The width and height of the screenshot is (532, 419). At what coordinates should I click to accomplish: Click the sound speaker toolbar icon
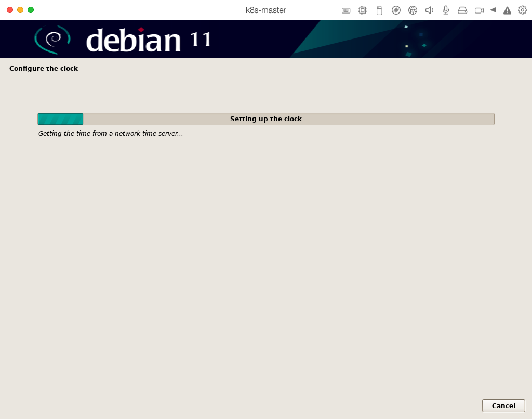(429, 10)
